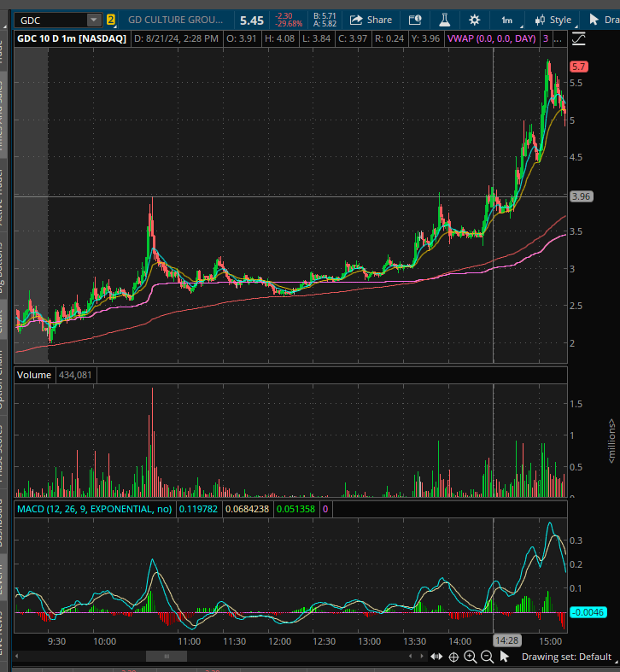Click the small right scroll arrow near zoom tools
Image resolution: width=620 pixels, height=672 pixels.
click(x=422, y=656)
